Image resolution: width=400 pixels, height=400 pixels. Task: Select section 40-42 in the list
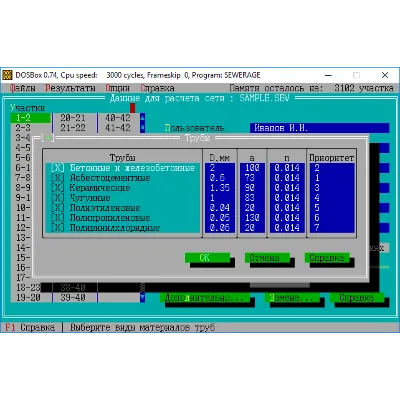coord(119,118)
